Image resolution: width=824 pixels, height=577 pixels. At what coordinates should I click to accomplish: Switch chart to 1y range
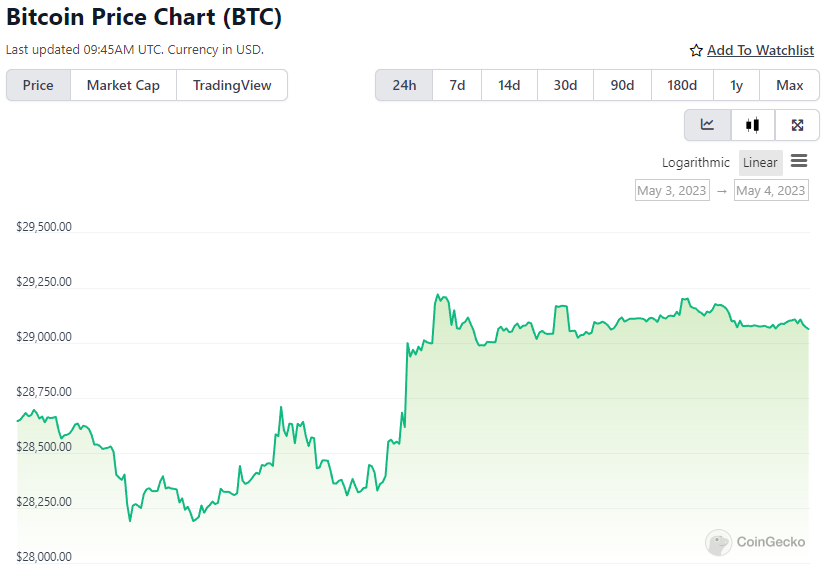(736, 85)
